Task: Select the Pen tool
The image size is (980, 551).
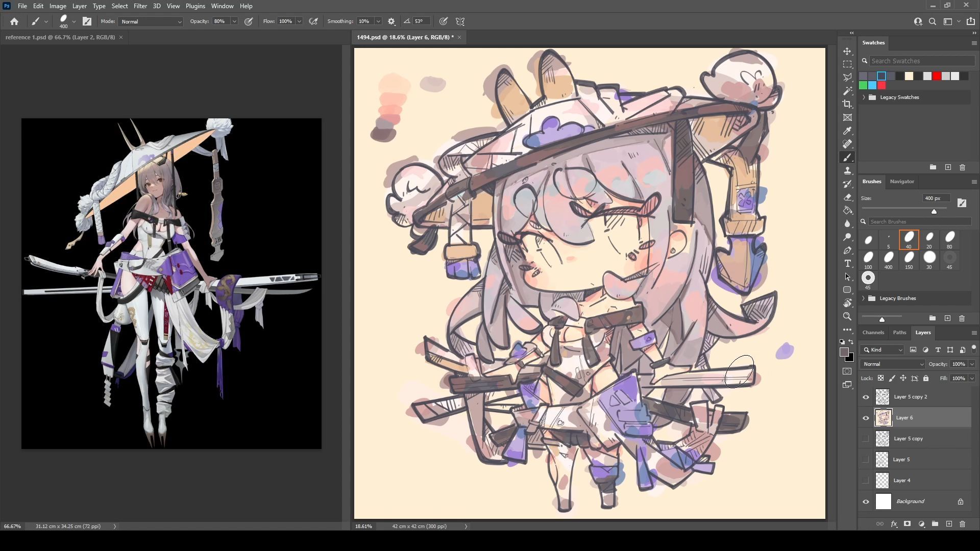Action: click(847, 251)
